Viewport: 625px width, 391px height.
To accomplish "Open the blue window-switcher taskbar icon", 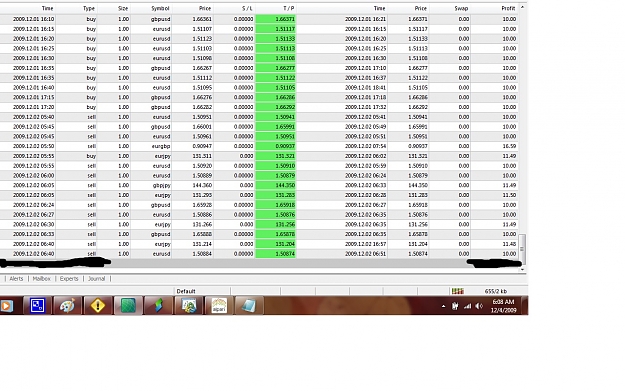I will 37,306.
